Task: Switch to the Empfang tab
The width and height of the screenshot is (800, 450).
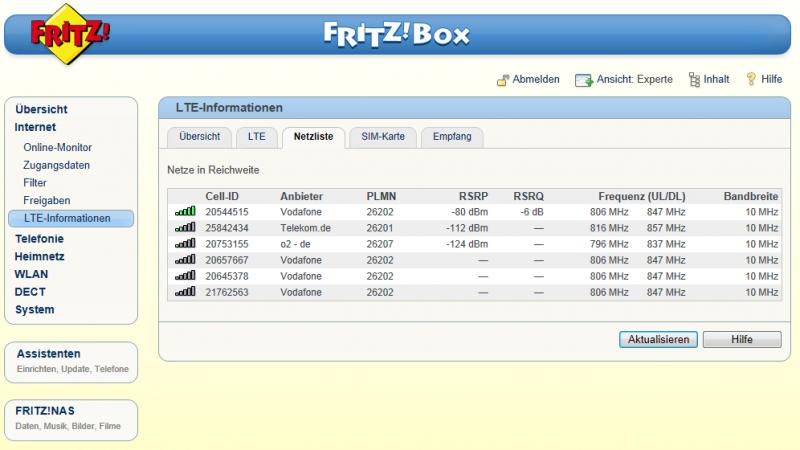Action: coord(452,137)
